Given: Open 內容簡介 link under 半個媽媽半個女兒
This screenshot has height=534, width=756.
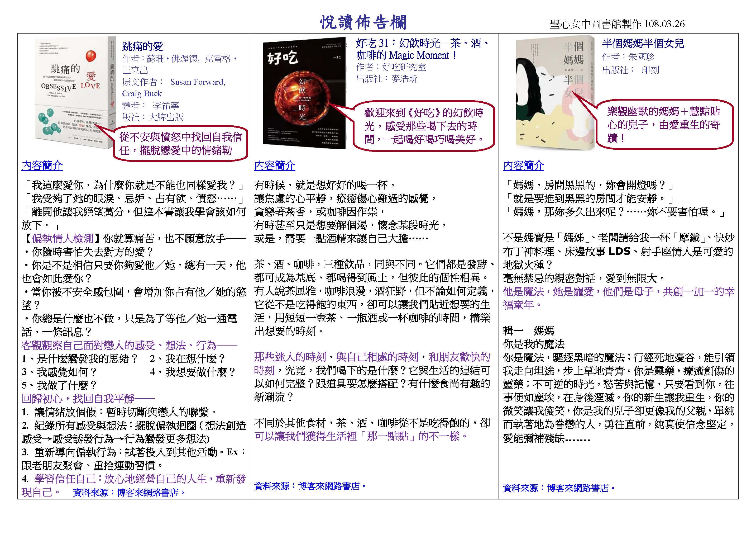Looking at the screenshot, I should tap(524, 165).
